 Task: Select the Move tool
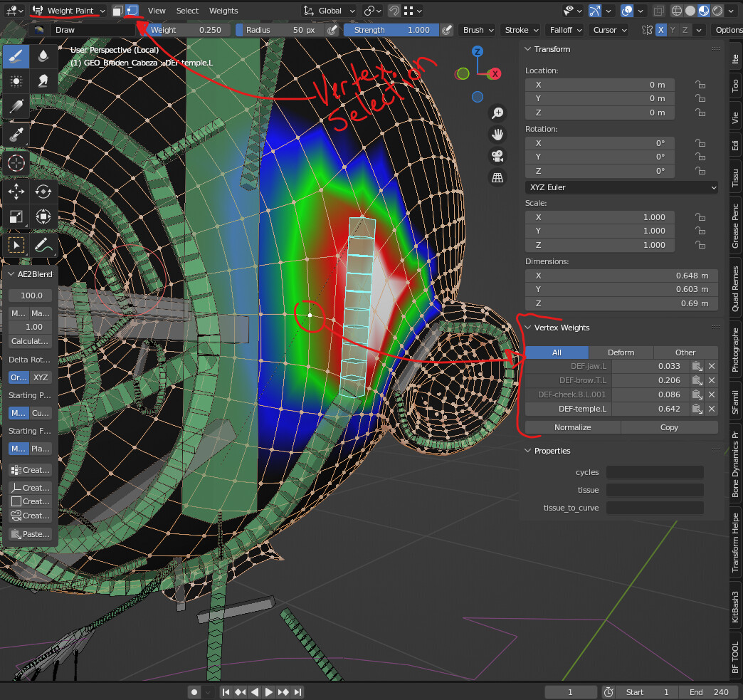pos(16,192)
